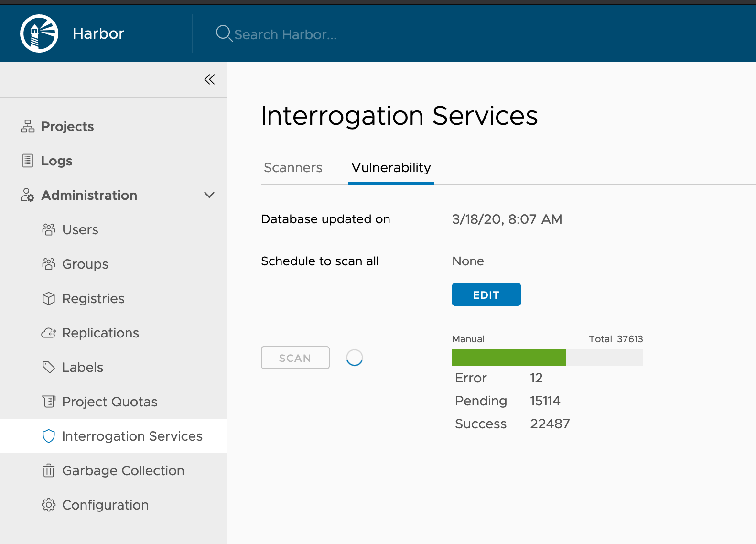Image resolution: width=756 pixels, height=544 pixels.
Task: Open the Groups page
Action: click(86, 264)
